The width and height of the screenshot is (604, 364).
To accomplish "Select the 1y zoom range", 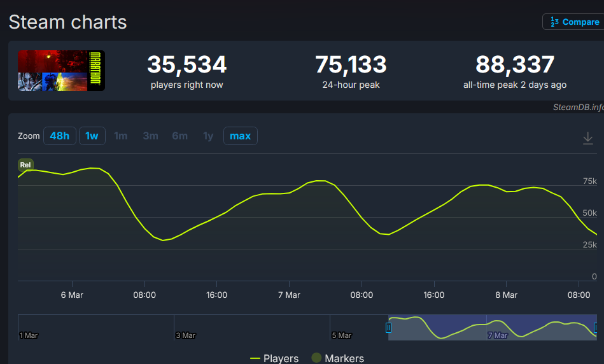I will (x=208, y=136).
